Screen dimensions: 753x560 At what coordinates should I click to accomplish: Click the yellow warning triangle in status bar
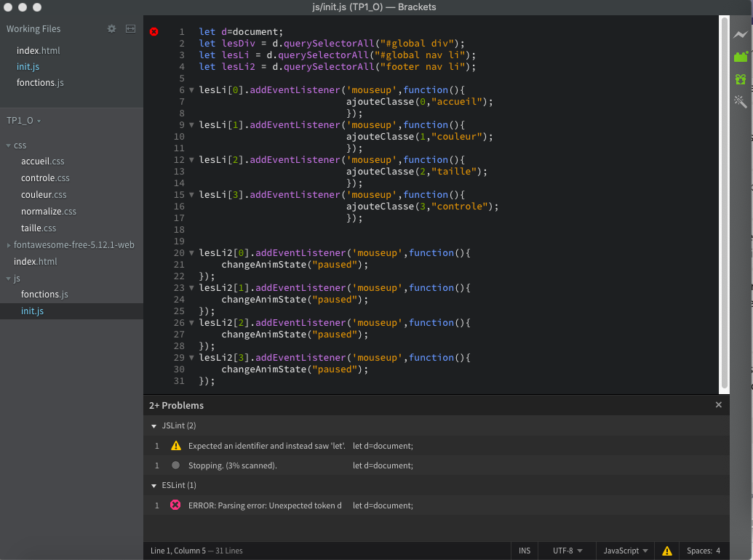(667, 551)
